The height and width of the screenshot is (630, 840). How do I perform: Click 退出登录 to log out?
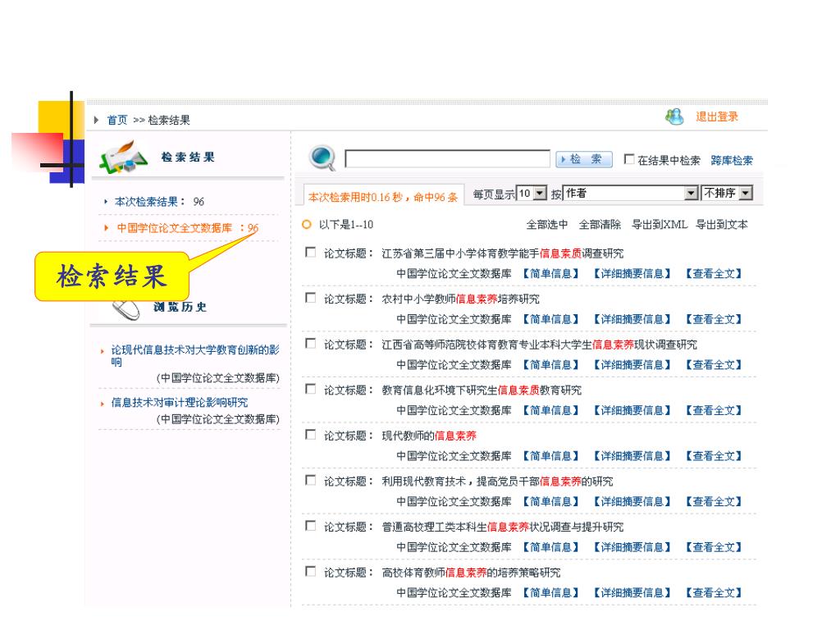[x=717, y=116]
